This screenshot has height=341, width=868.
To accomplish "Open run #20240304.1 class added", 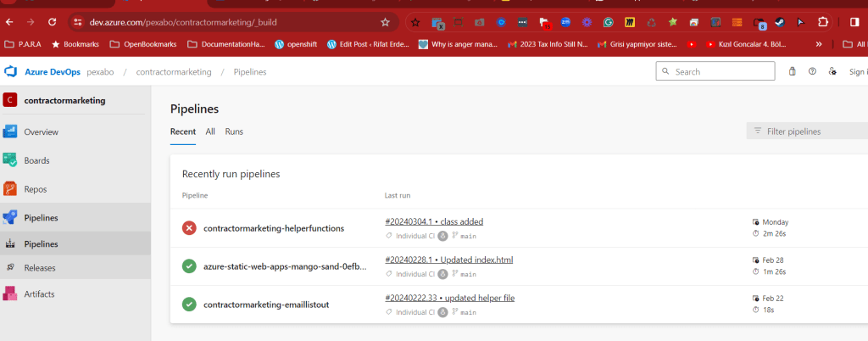I will pyautogui.click(x=434, y=222).
